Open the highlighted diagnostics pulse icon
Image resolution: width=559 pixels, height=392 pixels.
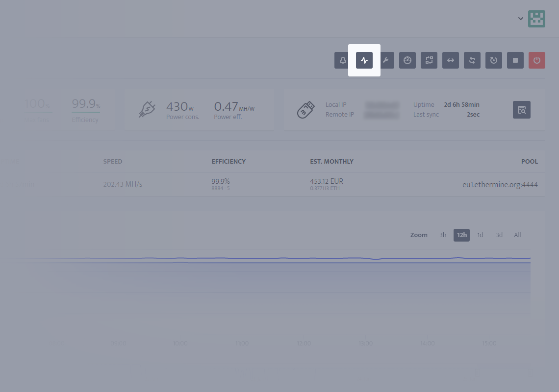click(x=364, y=60)
